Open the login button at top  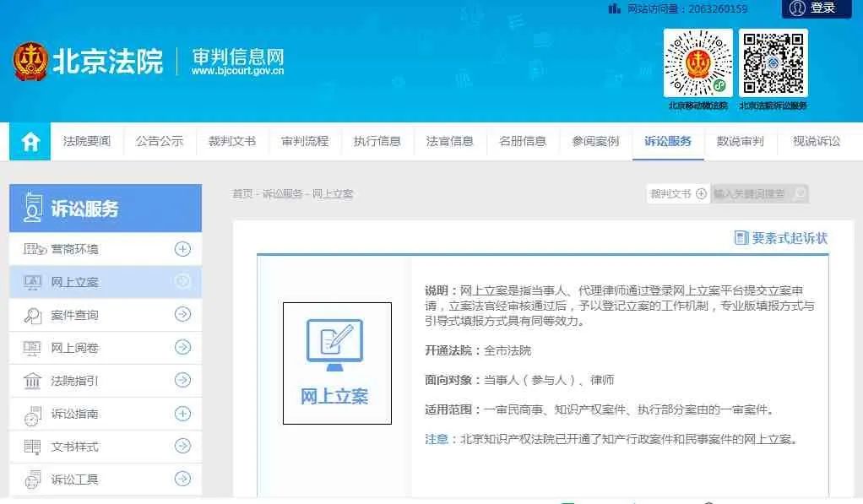(817, 8)
